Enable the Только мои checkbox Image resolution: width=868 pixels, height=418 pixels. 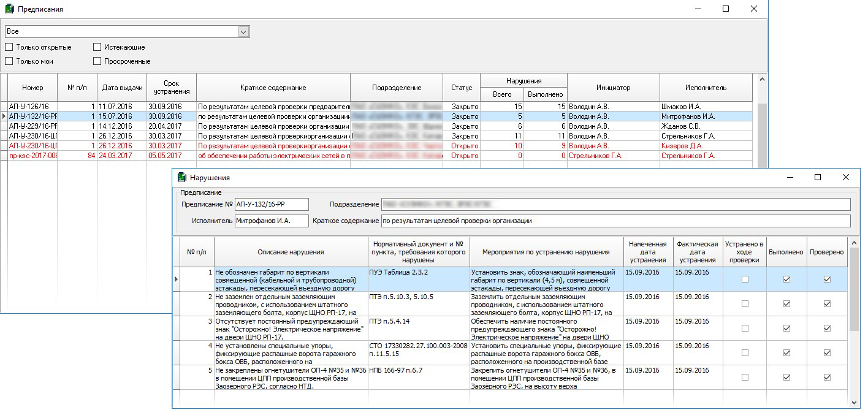pos(9,61)
